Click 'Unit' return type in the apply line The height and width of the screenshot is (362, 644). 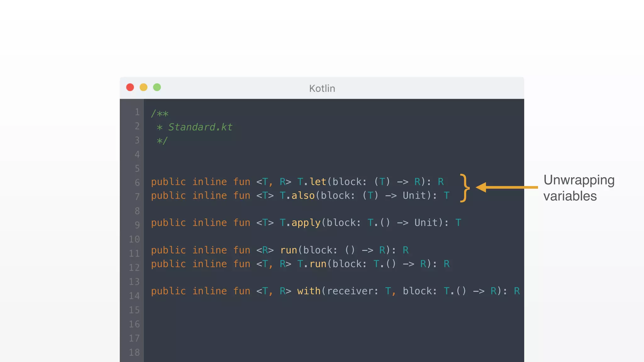pos(426,223)
